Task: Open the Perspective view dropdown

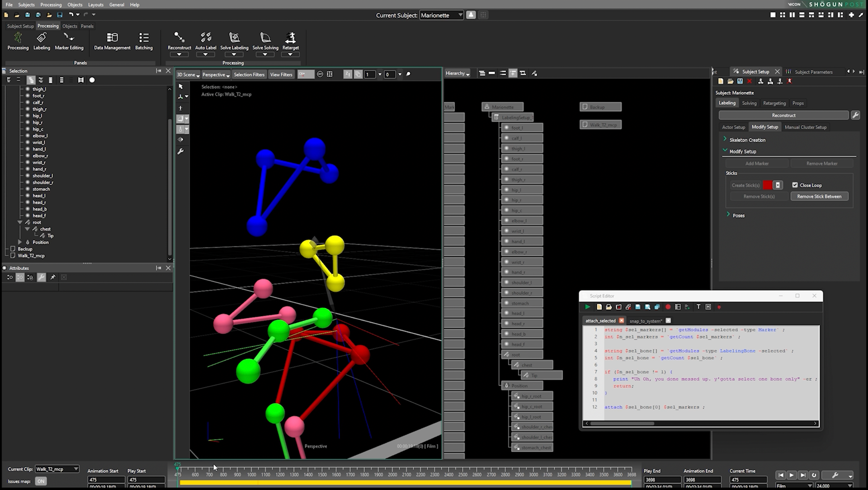Action: [216, 75]
